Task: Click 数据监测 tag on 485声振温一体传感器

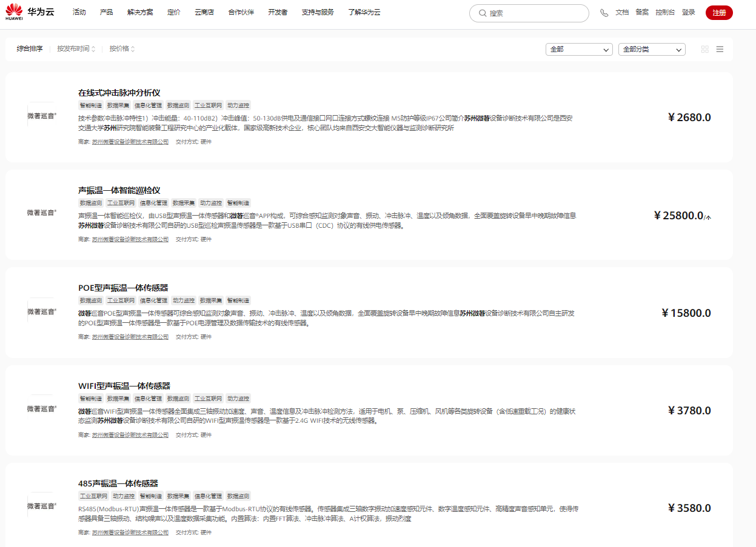Action: (x=238, y=496)
